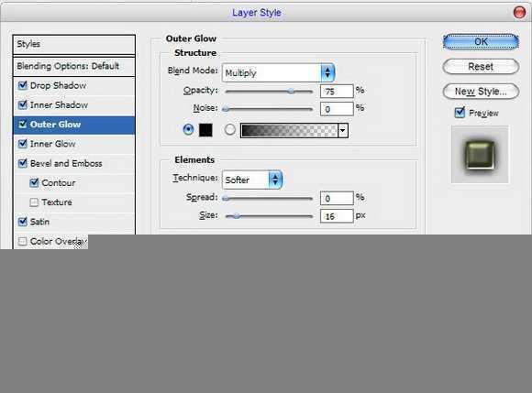Uncheck the Inner Shadow checkbox
The height and width of the screenshot is (393, 532).
pyautogui.click(x=23, y=104)
